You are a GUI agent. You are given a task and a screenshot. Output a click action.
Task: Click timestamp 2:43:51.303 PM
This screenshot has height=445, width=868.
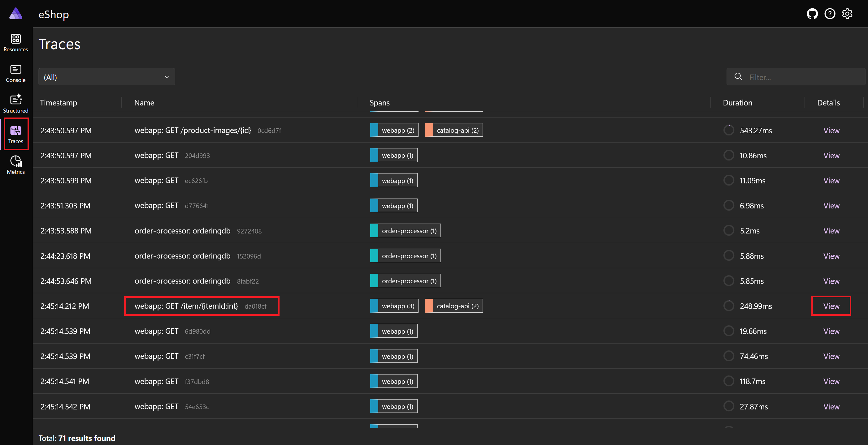tap(65, 206)
